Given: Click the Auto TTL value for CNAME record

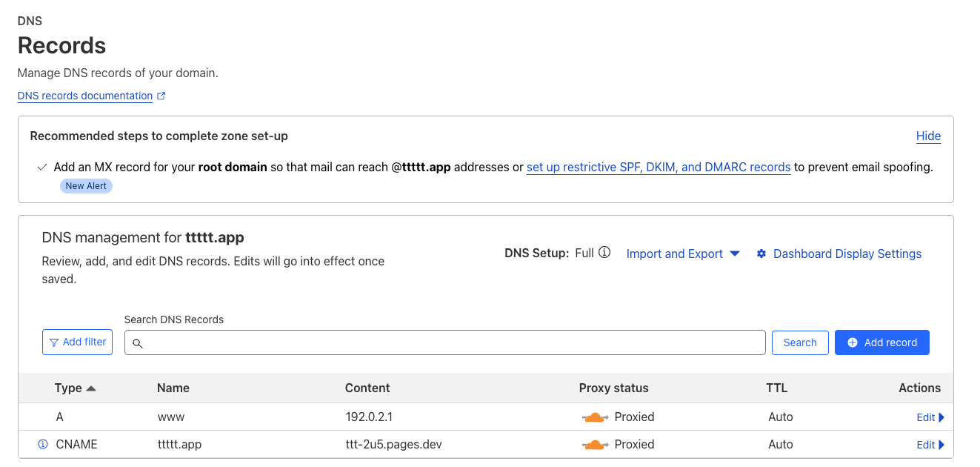Looking at the screenshot, I should click(781, 444).
